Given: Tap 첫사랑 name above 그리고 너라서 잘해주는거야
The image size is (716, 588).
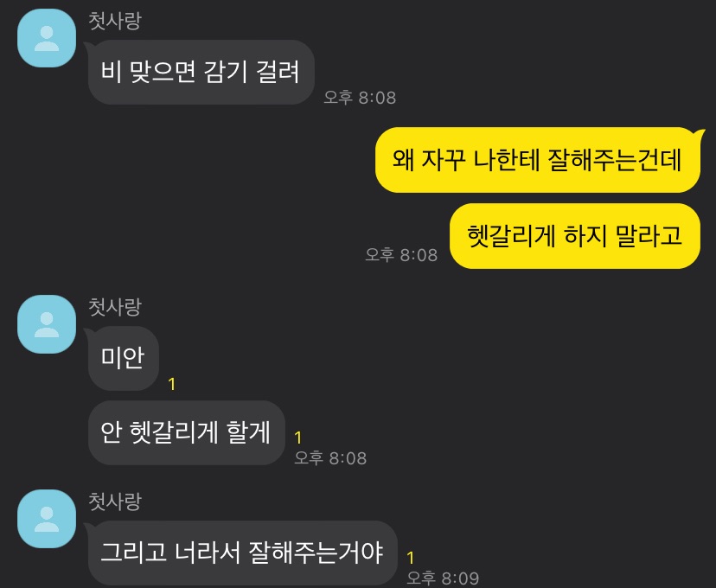Looking at the screenshot, I should 115,502.
